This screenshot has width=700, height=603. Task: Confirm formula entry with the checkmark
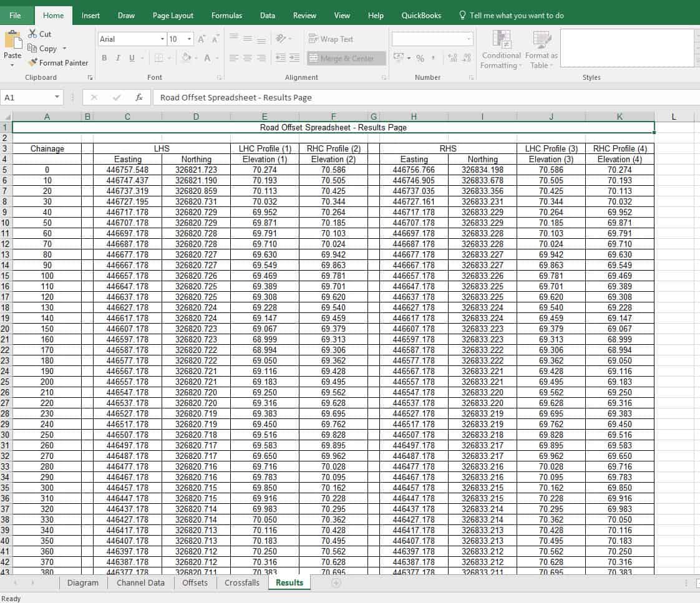(117, 97)
